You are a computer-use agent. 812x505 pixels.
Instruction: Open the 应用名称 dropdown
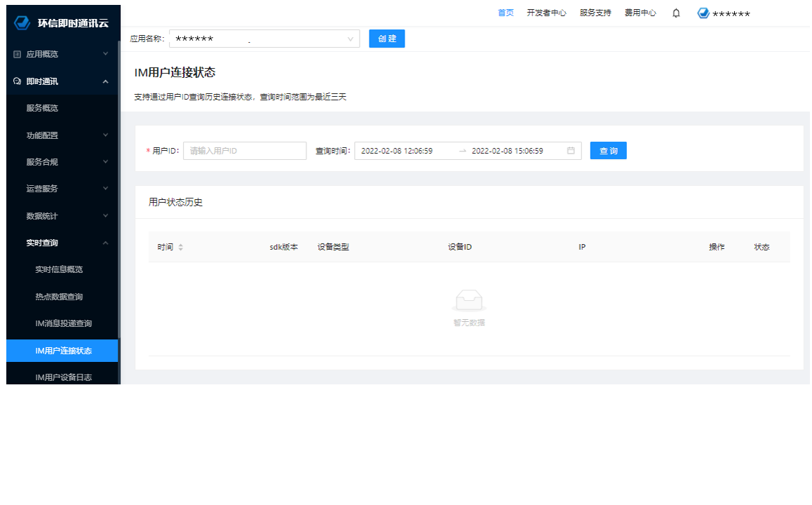coord(264,39)
